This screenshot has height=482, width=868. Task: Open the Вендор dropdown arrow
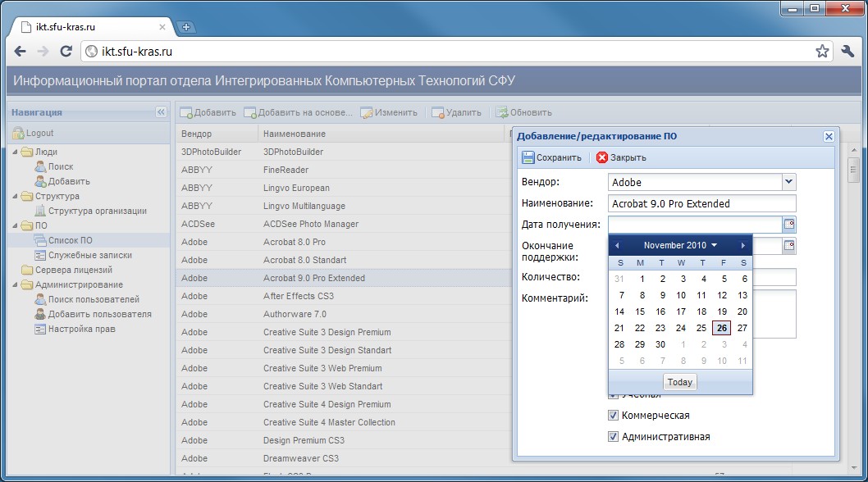coord(789,181)
